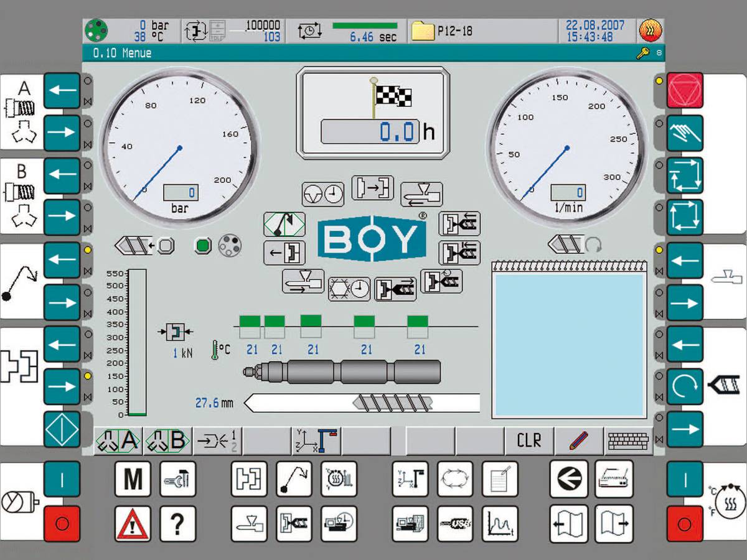This screenshot has width=747, height=560.
Task: Select the mold closing step above BOY logo
Action: tap(372, 188)
